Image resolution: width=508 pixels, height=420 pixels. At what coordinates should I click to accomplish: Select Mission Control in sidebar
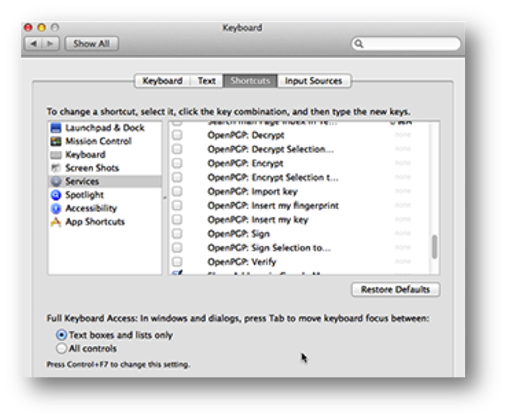pos(105,141)
